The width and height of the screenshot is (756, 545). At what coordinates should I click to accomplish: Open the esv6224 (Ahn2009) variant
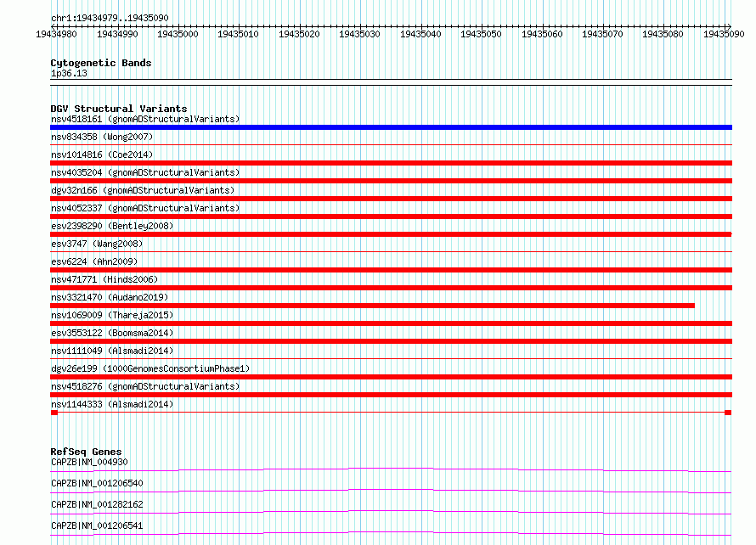[94, 261]
